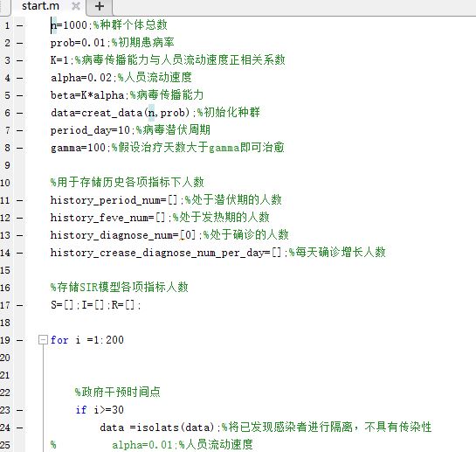The width and height of the screenshot is (476, 452).
Task: Toggle breakpoint on line 13 margin
Action: coord(20,235)
